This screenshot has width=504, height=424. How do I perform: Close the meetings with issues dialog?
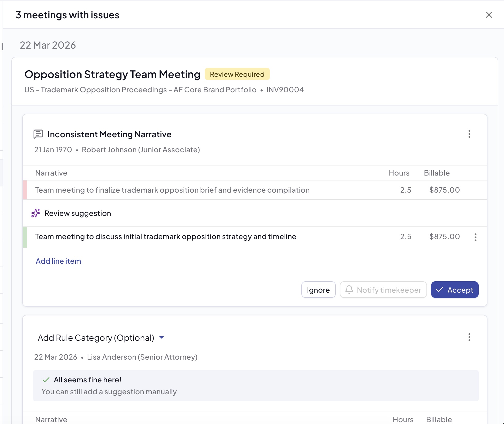(489, 15)
